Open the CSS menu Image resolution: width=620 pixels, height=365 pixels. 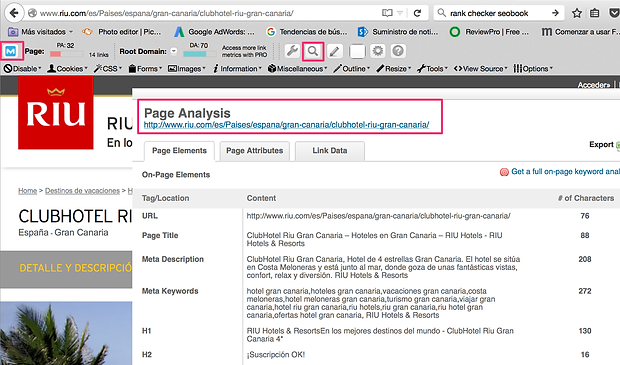pos(108,69)
